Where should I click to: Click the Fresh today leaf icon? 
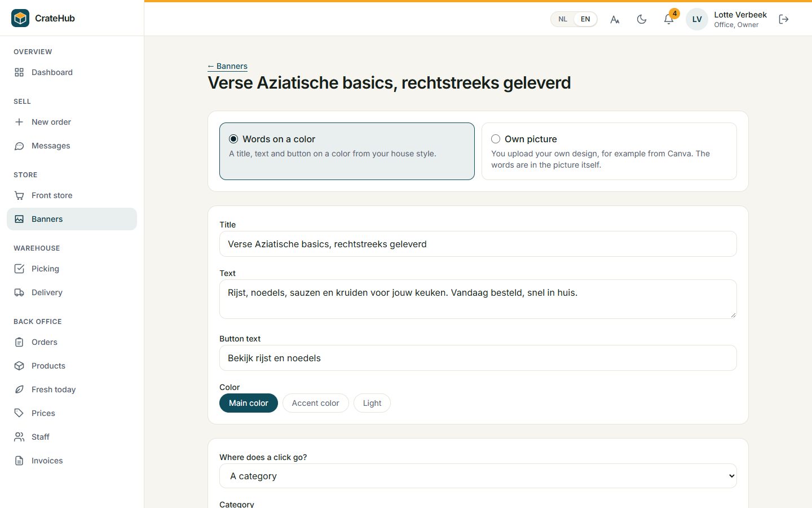point(19,389)
